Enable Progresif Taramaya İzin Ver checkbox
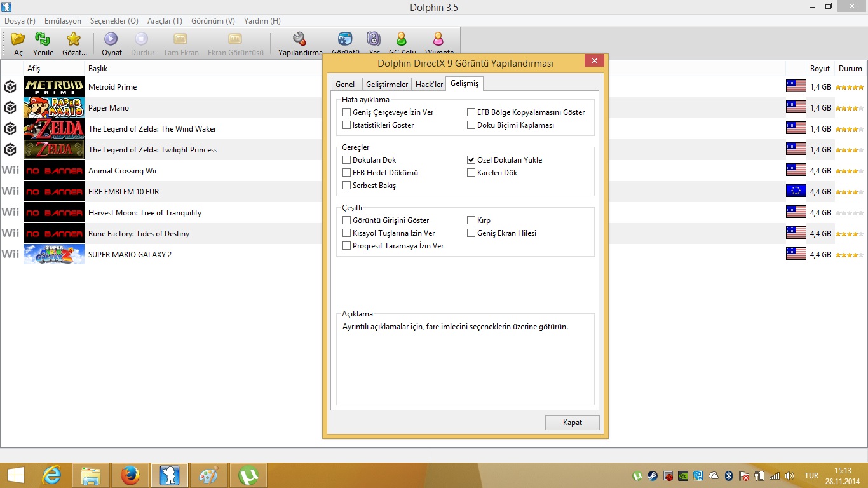 pos(346,246)
